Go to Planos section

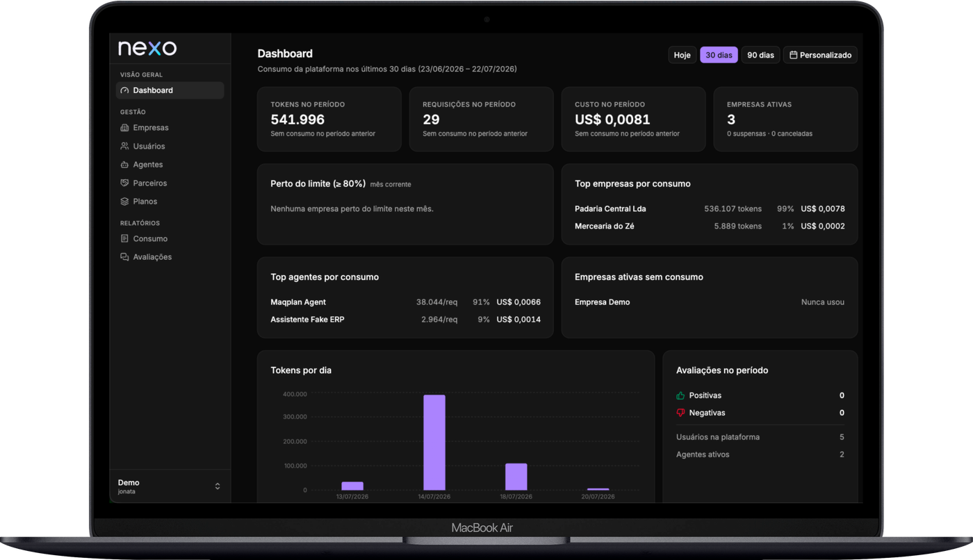coord(170,201)
